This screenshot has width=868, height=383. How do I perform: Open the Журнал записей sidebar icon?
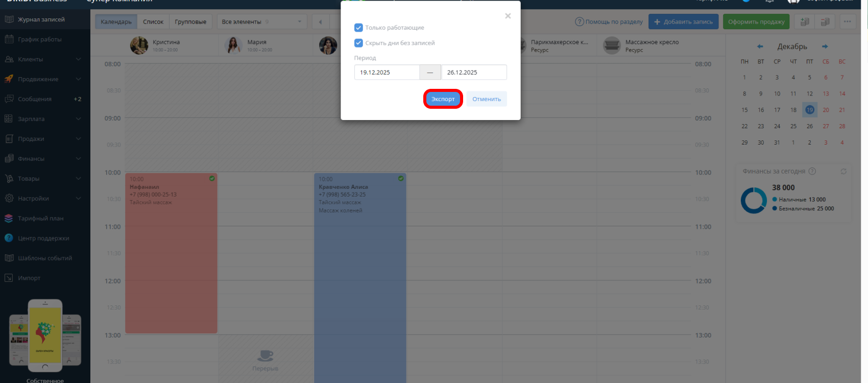pos(9,19)
